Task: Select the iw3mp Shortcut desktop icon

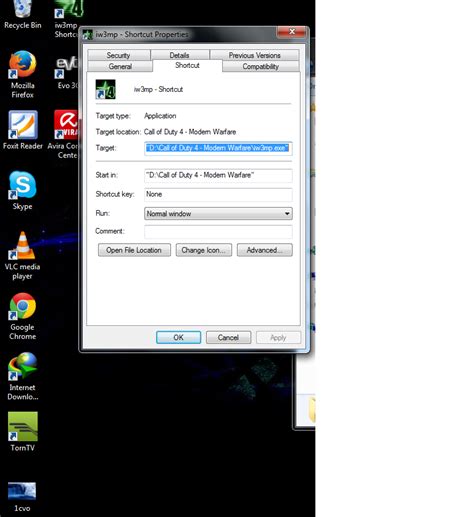Action: coord(67,18)
